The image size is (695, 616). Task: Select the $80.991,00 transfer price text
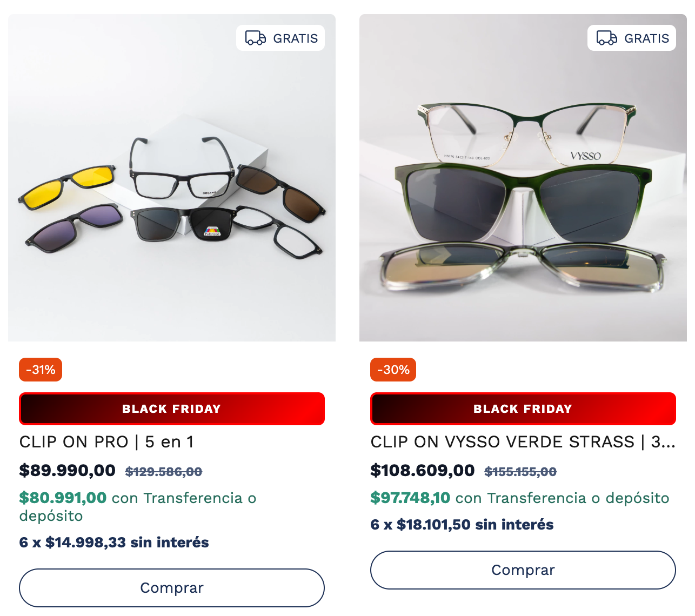63,498
